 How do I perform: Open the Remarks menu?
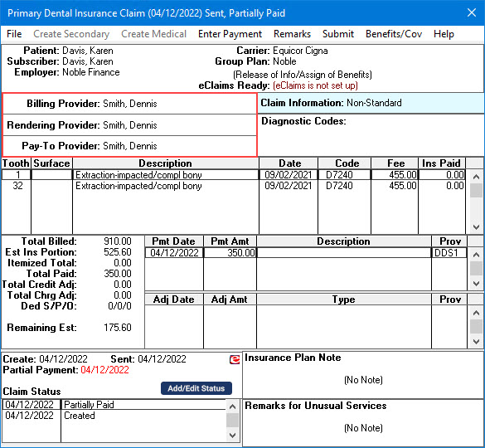tap(292, 34)
